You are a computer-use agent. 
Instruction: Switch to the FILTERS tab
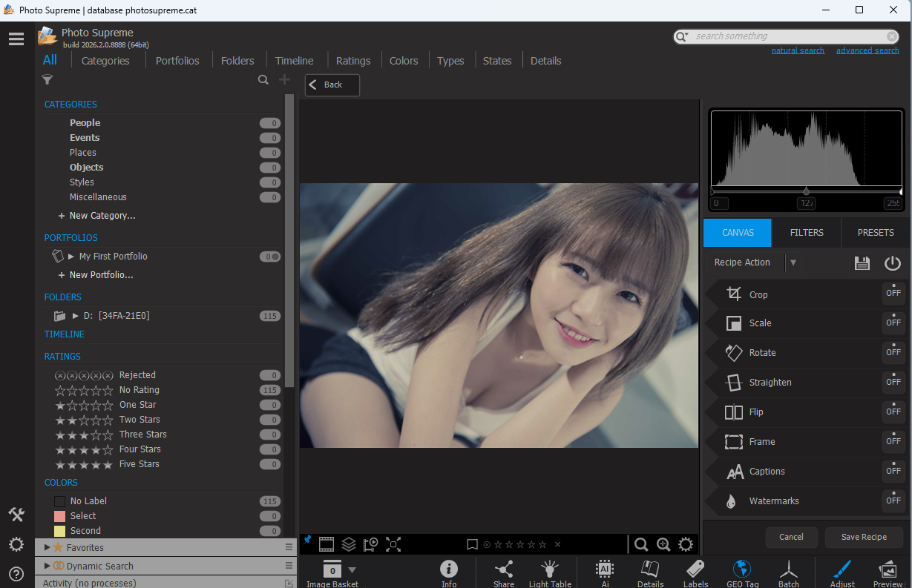tap(807, 233)
